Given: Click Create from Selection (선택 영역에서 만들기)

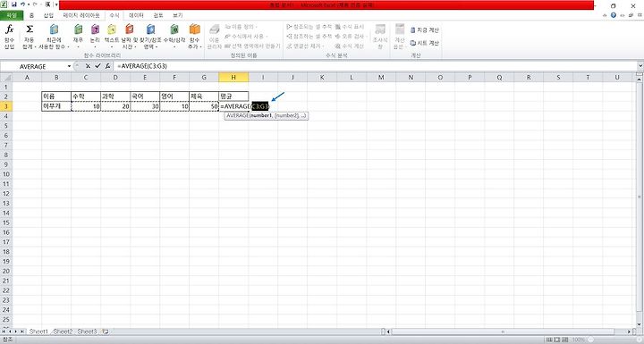Looking at the screenshot, I should 252,46.
